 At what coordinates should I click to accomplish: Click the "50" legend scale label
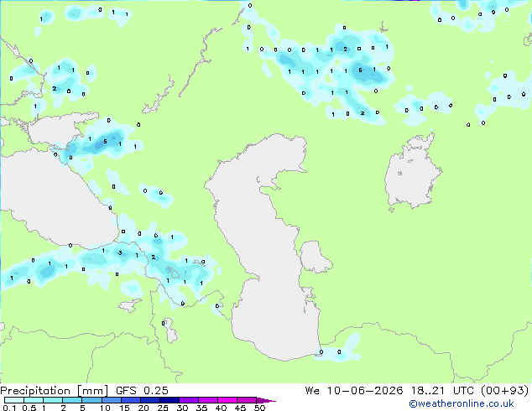(x=259, y=408)
